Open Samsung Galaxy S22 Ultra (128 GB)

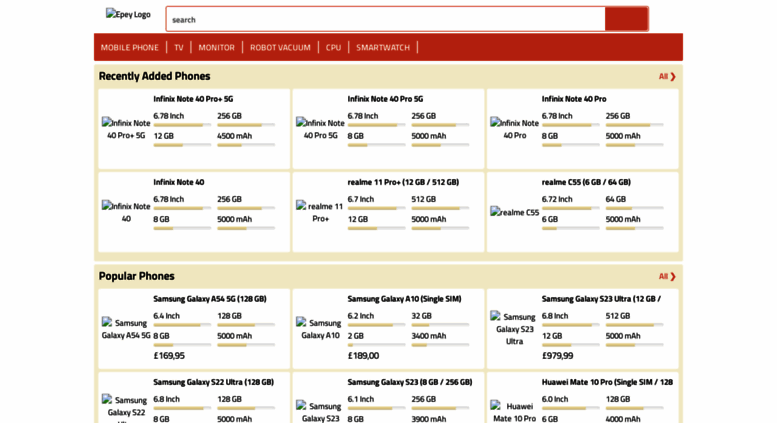click(213, 382)
